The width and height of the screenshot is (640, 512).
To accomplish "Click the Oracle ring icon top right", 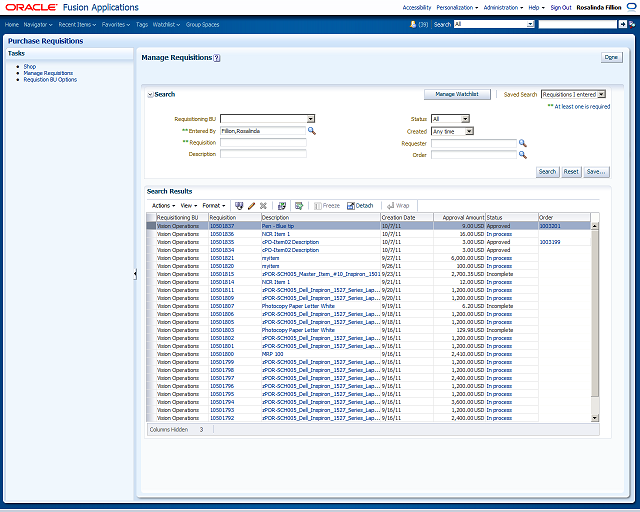I will [x=631, y=7].
